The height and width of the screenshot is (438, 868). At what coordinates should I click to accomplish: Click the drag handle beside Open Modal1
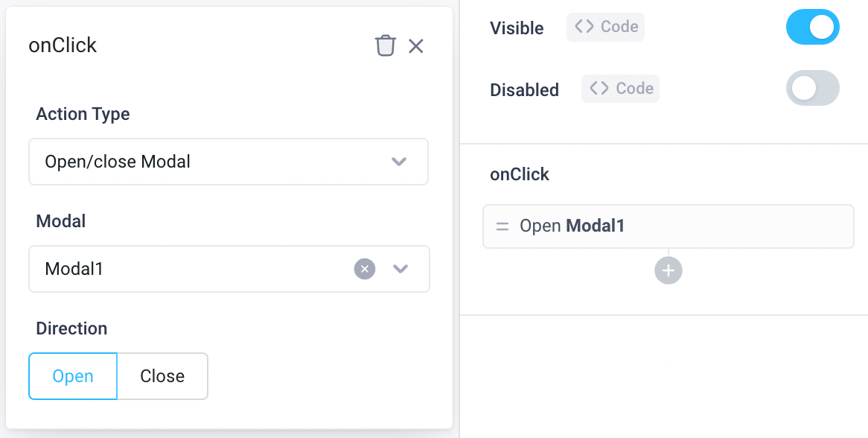(502, 226)
